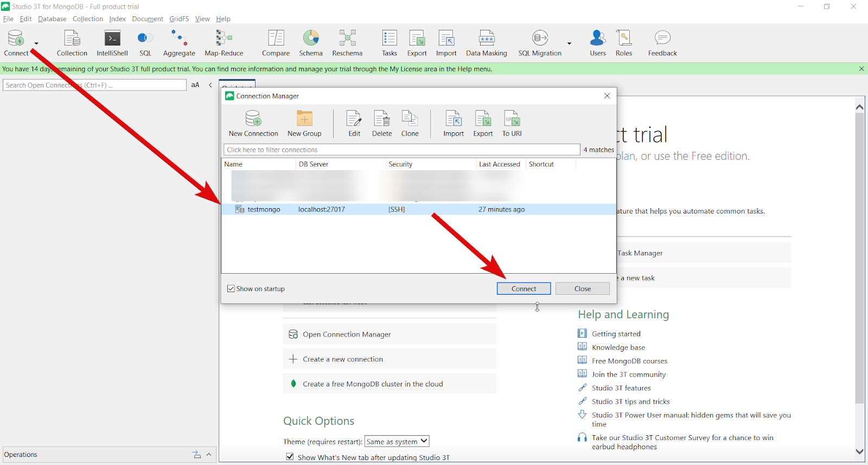Open the Aggregate editor icon
The image size is (868, 465).
pos(179,43)
